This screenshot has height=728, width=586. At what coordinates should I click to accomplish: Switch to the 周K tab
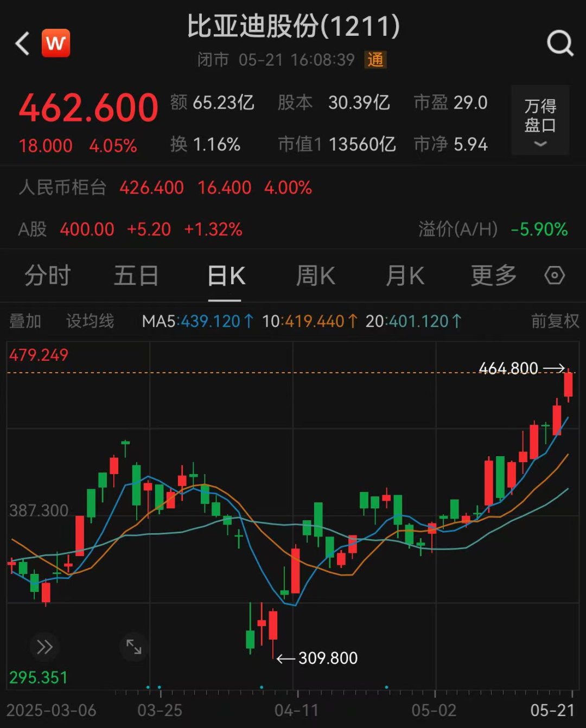click(x=315, y=276)
